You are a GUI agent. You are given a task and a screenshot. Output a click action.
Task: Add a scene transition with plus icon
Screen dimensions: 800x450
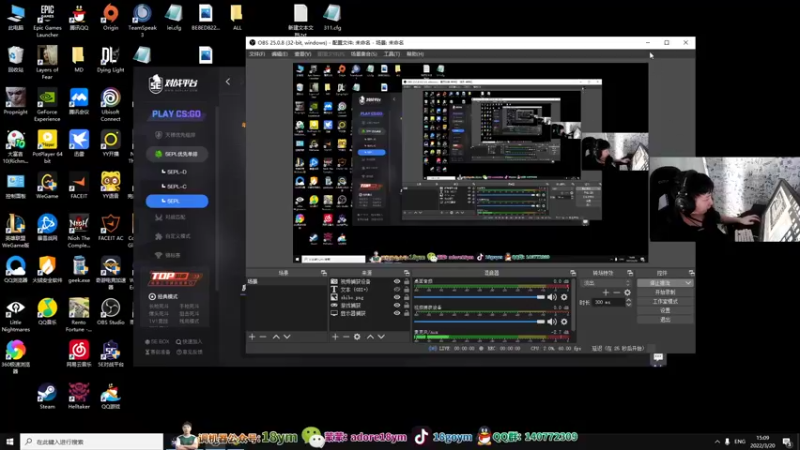(x=606, y=292)
